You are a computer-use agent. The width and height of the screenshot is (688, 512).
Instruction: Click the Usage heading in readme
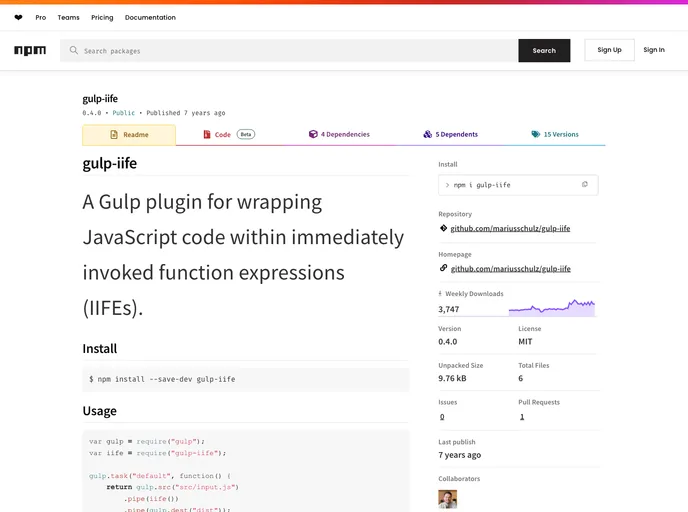pos(100,411)
